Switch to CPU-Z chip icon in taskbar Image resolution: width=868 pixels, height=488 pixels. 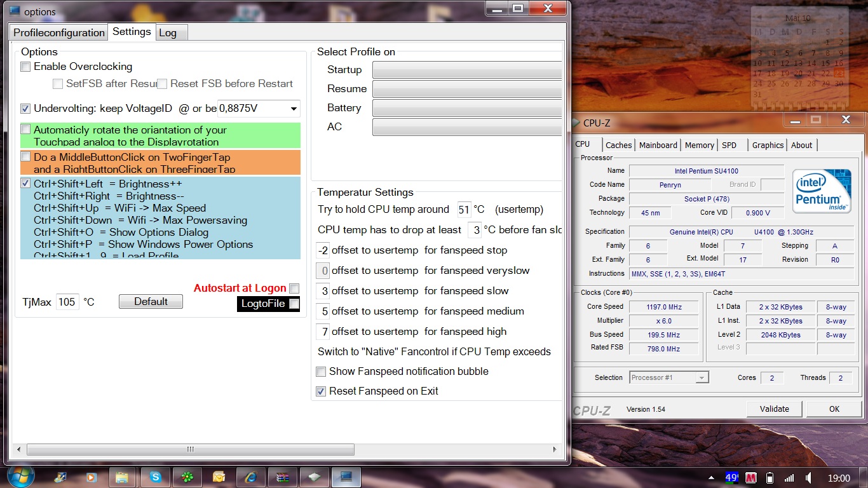(x=314, y=477)
